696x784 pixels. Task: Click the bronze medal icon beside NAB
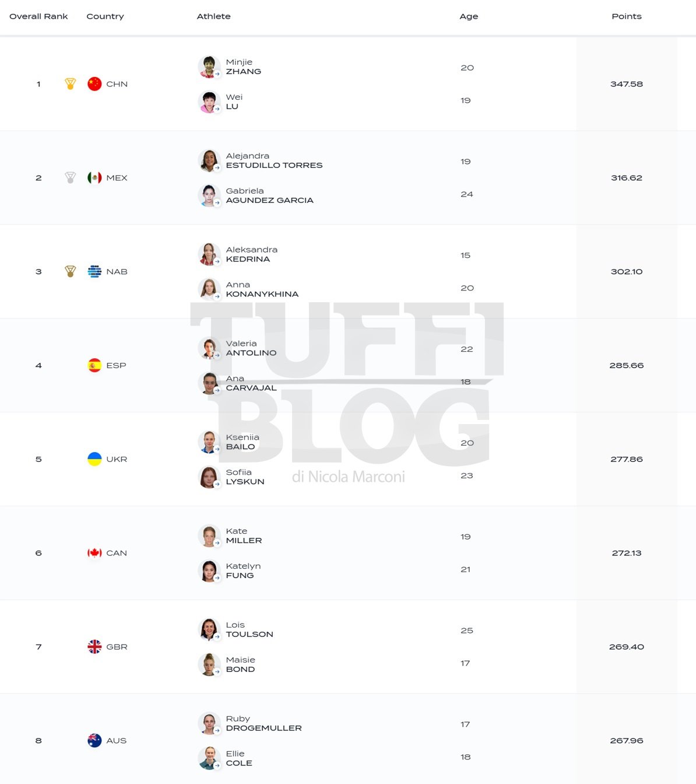tap(71, 272)
